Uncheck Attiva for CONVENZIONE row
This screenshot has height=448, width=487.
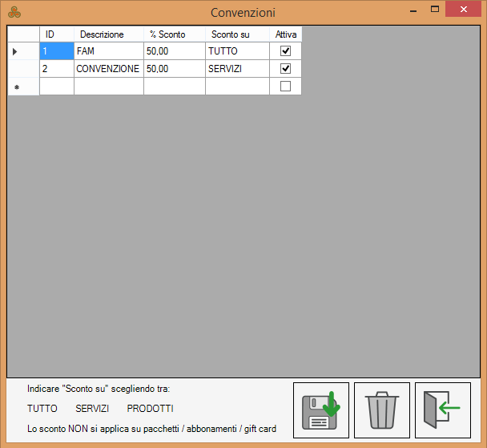(285, 69)
